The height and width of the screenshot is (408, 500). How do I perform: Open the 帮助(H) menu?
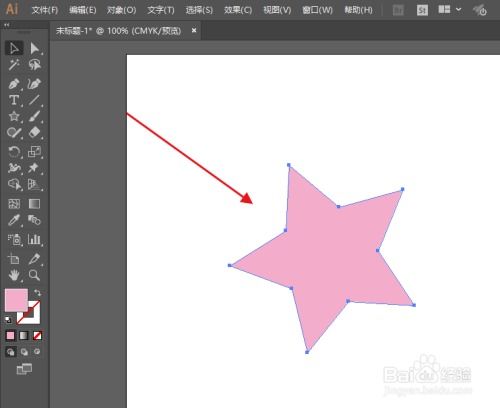pos(358,10)
